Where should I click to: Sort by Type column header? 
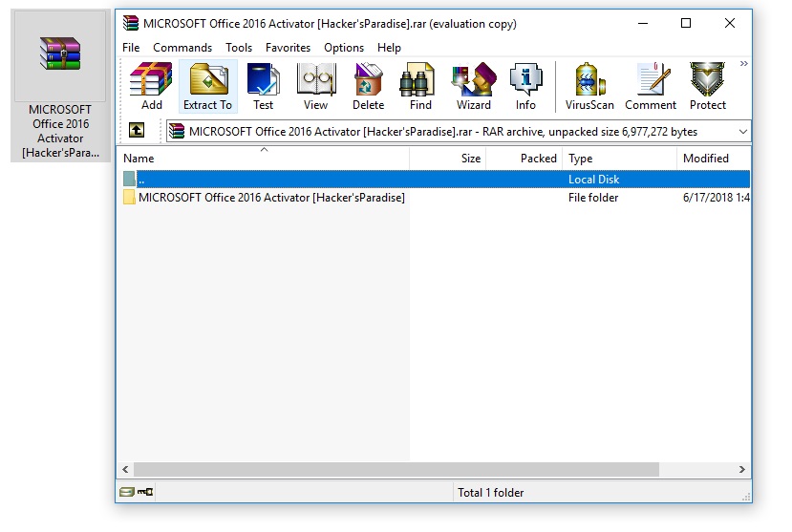[620, 158]
